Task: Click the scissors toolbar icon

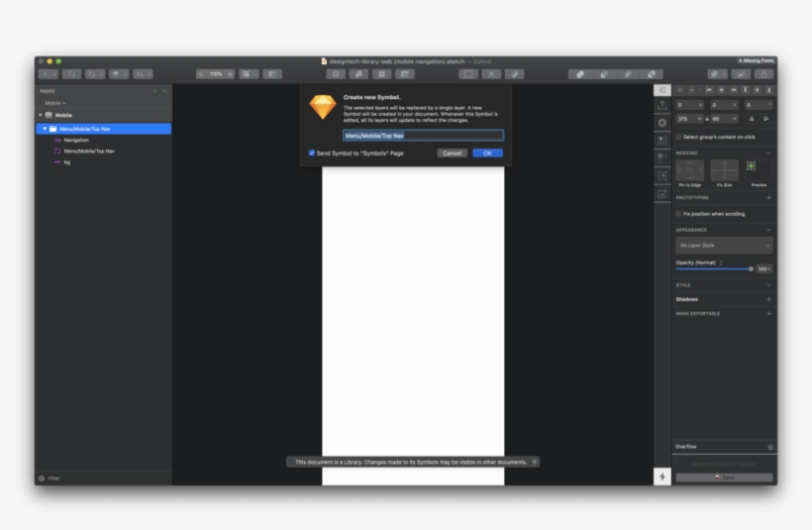Action: tap(491, 74)
